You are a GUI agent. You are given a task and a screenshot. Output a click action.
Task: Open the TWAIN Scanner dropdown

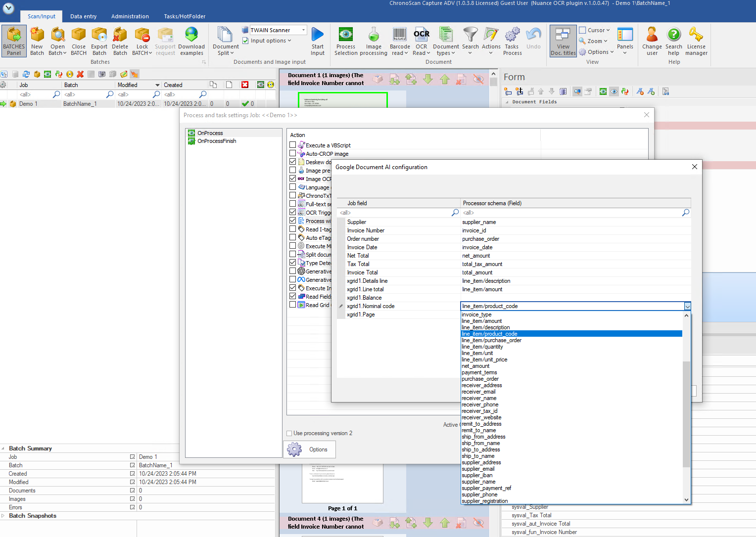[303, 30]
